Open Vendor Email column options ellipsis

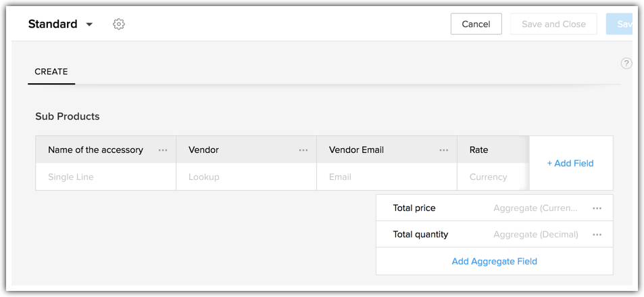click(x=444, y=150)
